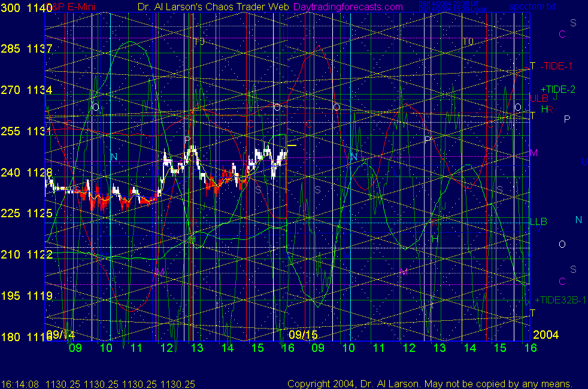Click the cyan "N" letter right of the chart
Screen dimensions: 588x389
pyautogui.click(x=578, y=220)
